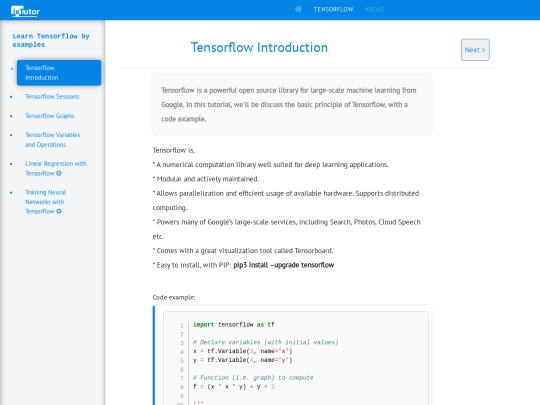Go to home via house icon

point(298,9)
